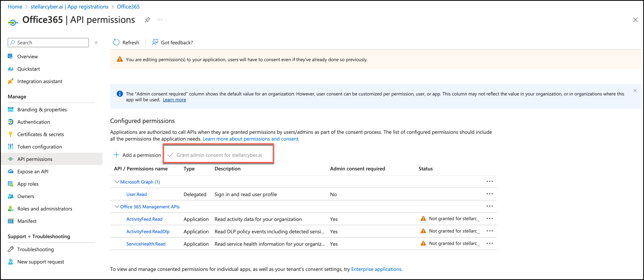The width and height of the screenshot is (644, 280).
Task: Open ellipsis menu for Microsoft Graph group
Action: pyautogui.click(x=490, y=181)
